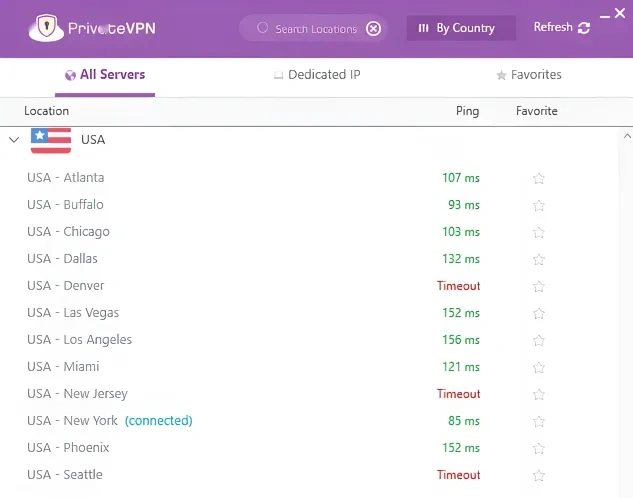The height and width of the screenshot is (498, 633).
Task: Click Denver's Timeout ping status
Action: tap(459, 286)
